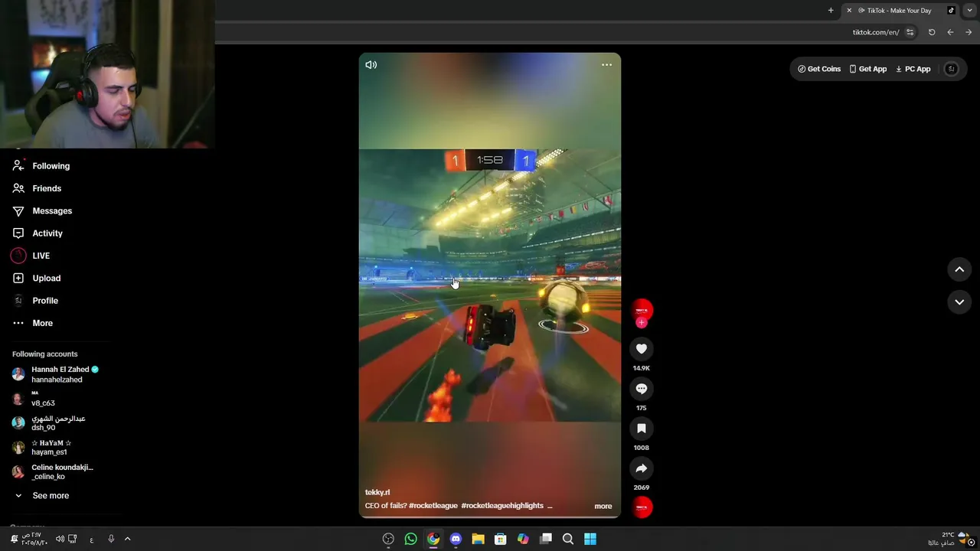Click the tiktok.com/en/ address bar
This screenshot has height=551, width=980.
point(876,32)
